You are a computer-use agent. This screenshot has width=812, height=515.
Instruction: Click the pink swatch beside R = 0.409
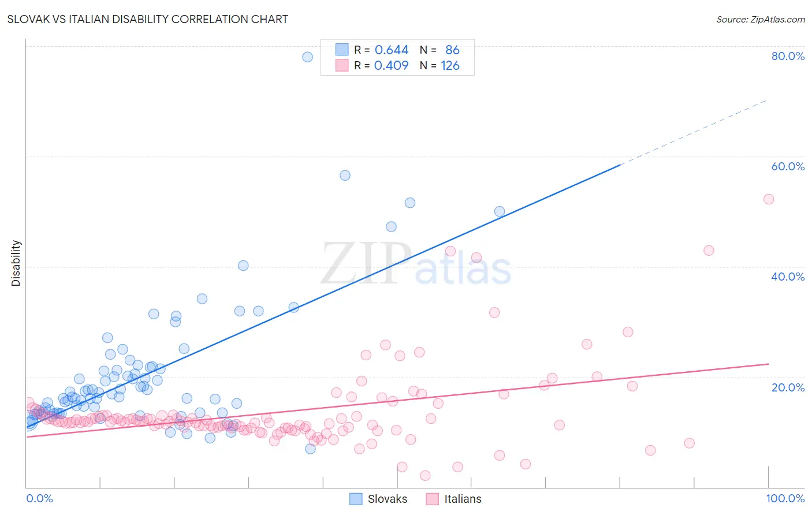342,65
